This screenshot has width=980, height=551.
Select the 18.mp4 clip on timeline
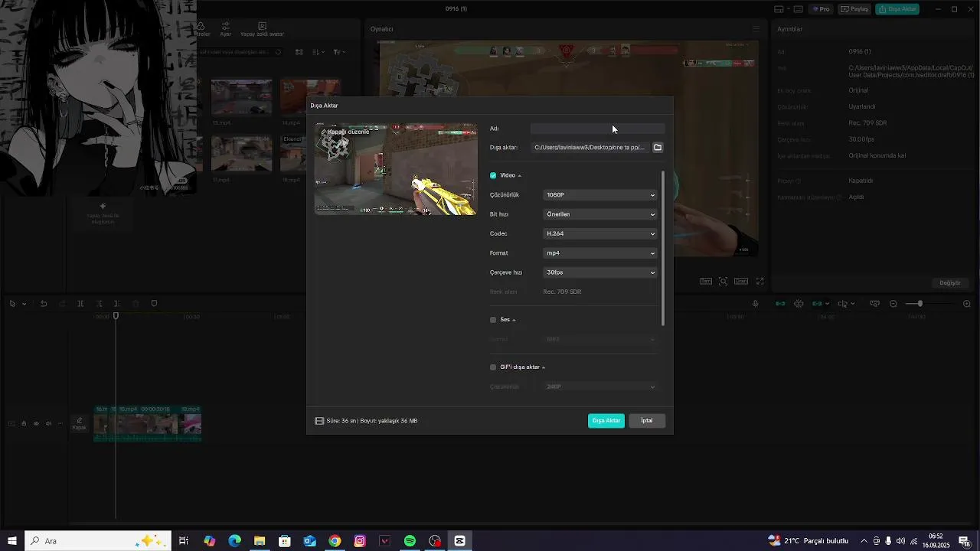point(190,424)
